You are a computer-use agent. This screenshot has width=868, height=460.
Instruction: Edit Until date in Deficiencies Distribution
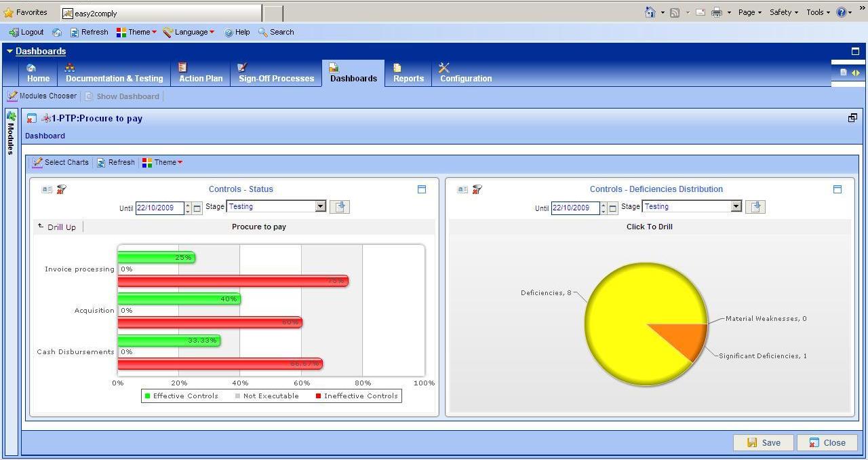click(x=575, y=208)
